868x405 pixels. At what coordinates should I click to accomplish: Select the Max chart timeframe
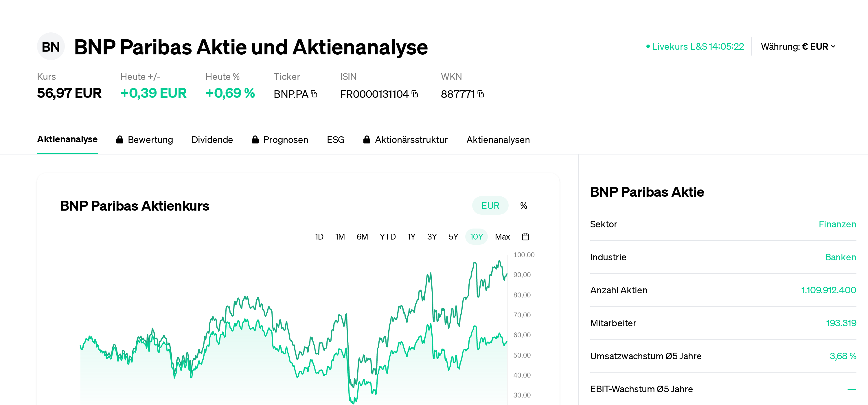click(x=502, y=237)
